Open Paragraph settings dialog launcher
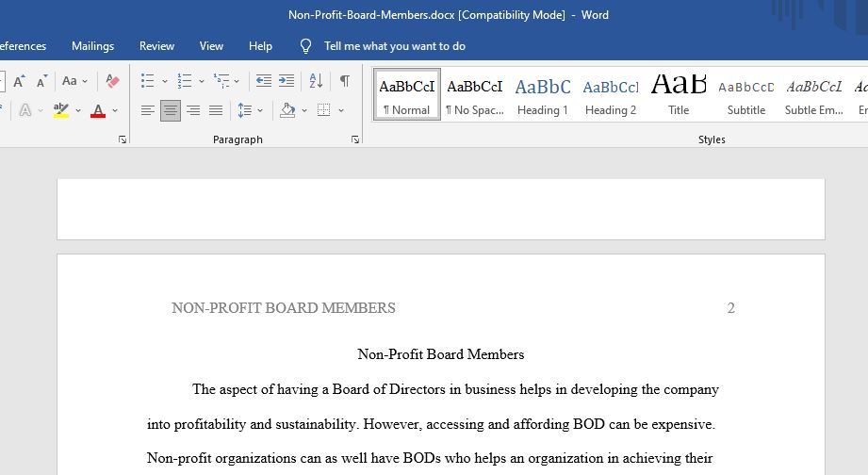The width and height of the screenshot is (868, 475). coord(355,140)
